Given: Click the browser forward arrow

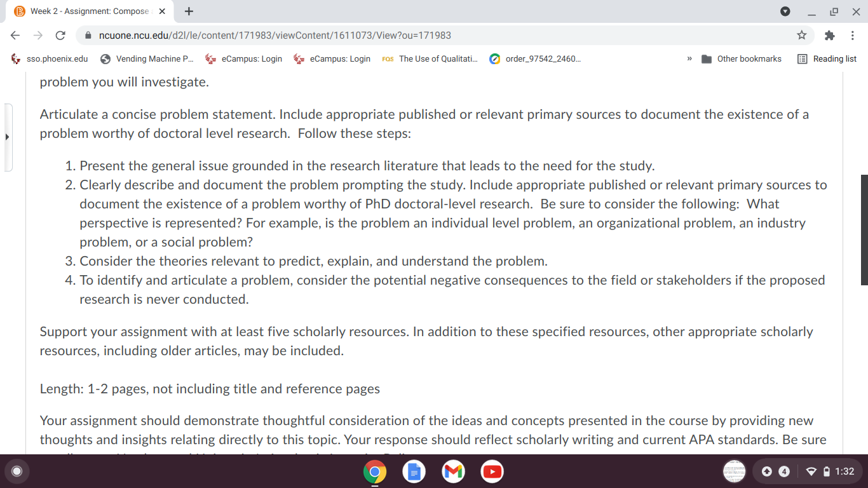Looking at the screenshot, I should tap(37, 36).
